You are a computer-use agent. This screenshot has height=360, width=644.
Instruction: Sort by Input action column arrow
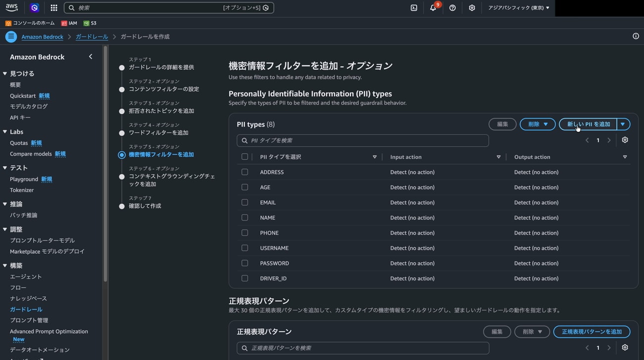[498, 157]
